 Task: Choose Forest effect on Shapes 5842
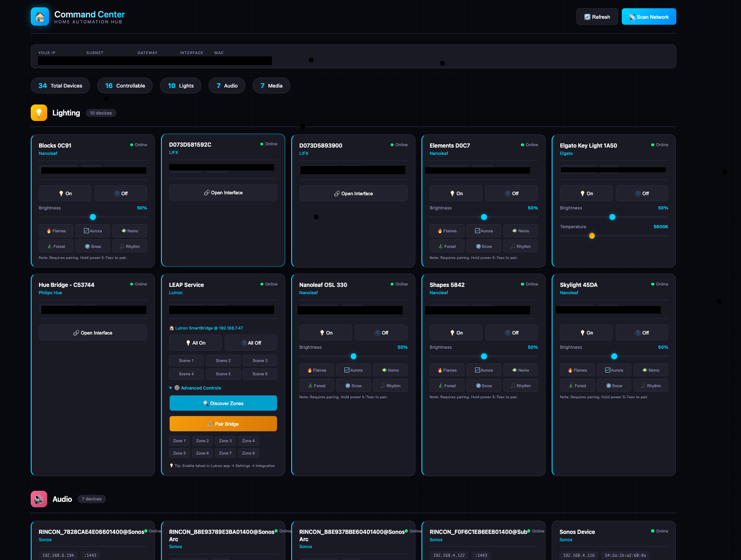447,386
